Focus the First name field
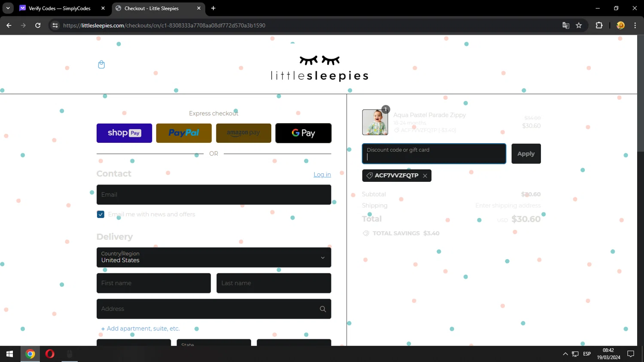This screenshot has height=362, width=644. (154, 283)
